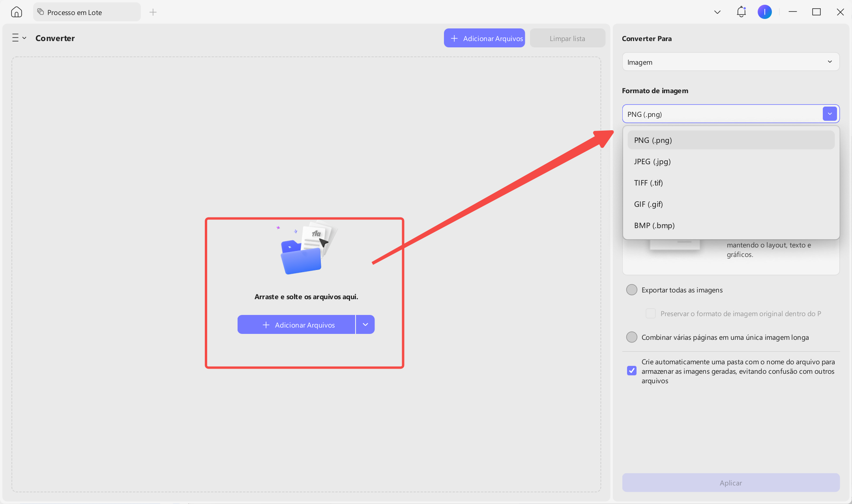
Task: Select Exportar todas as imagens radio
Action: click(x=631, y=290)
